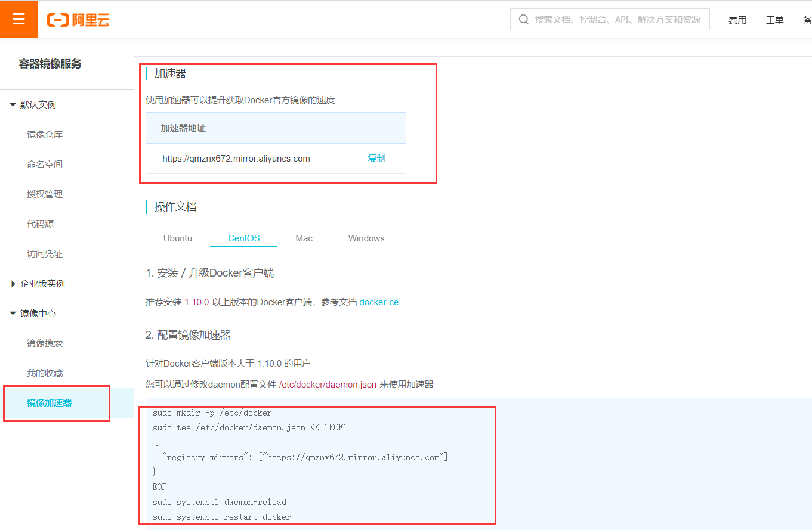Viewport: 812px width, 530px height.
Task: Open the 费用 top menu
Action: tap(737, 20)
